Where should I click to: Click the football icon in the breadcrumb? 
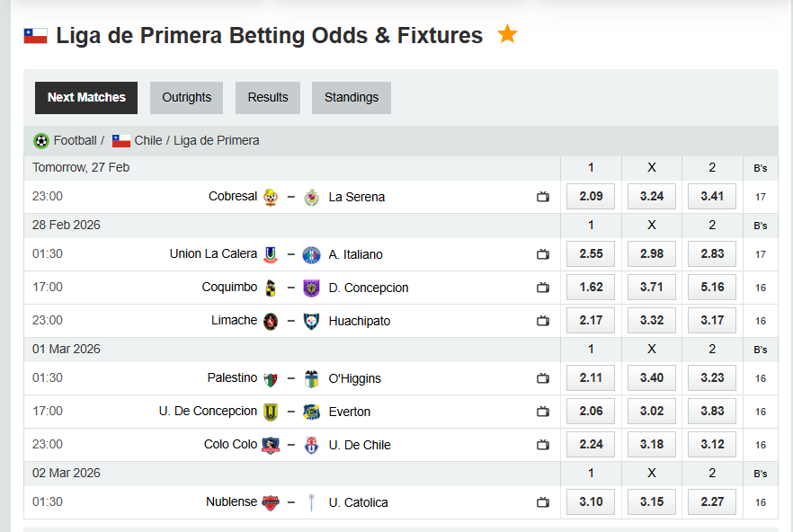(x=40, y=140)
